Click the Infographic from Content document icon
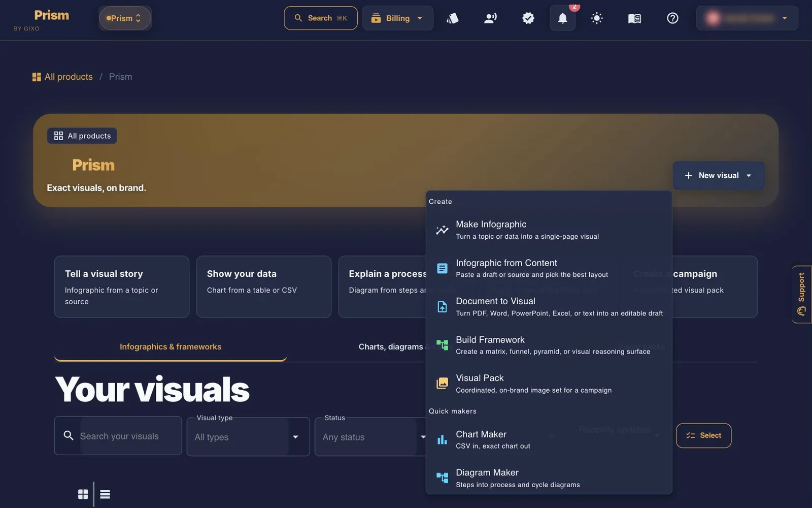The image size is (812, 508). (442, 268)
